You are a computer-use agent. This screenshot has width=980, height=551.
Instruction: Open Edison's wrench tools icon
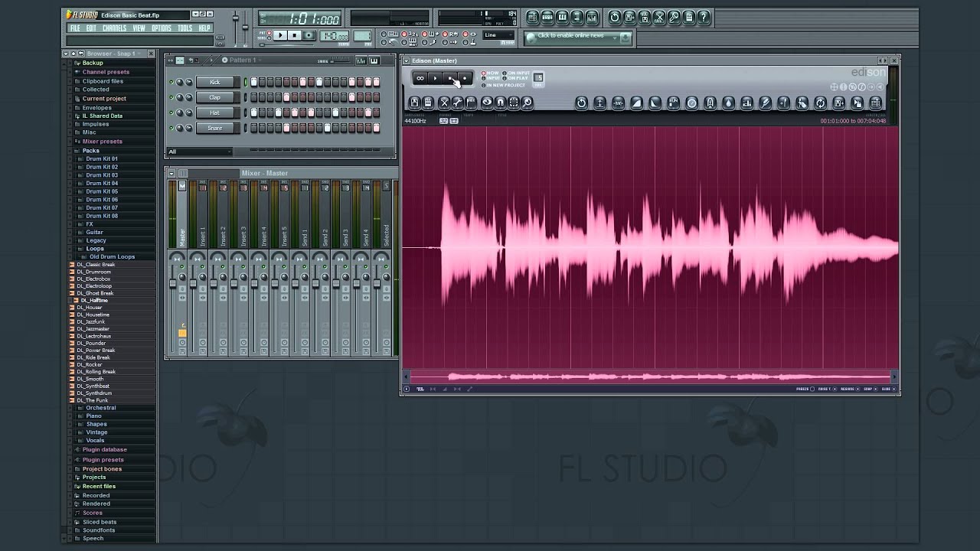point(458,103)
